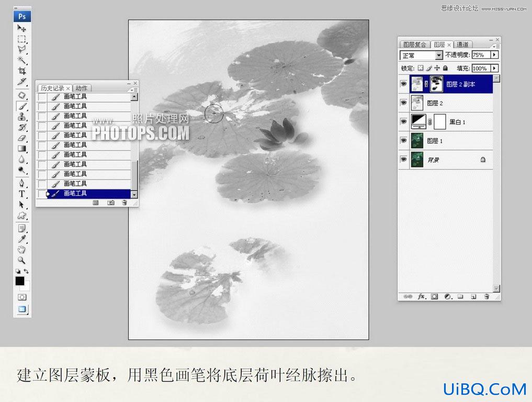
Task: Select the Custom Shape tool
Action: tap(22, 215)
